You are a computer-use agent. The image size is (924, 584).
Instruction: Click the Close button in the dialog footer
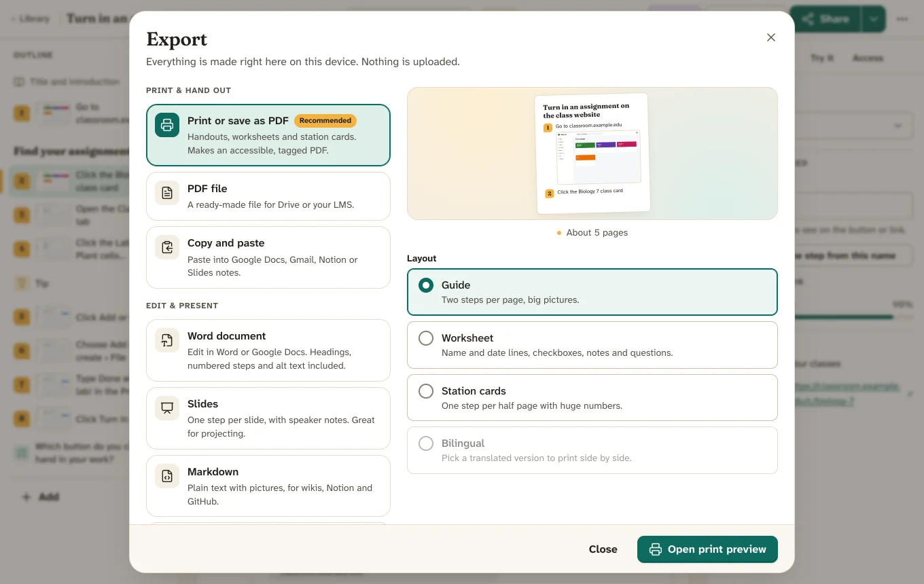click(603, 549)
